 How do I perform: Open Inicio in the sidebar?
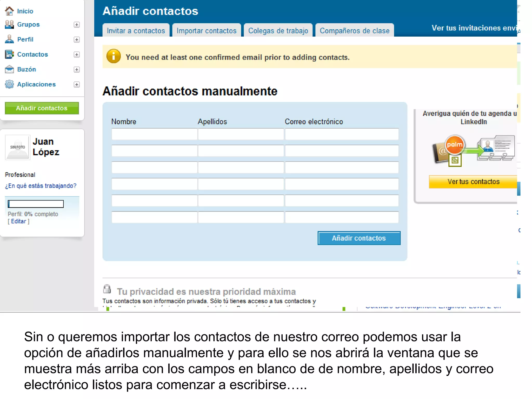25,11
